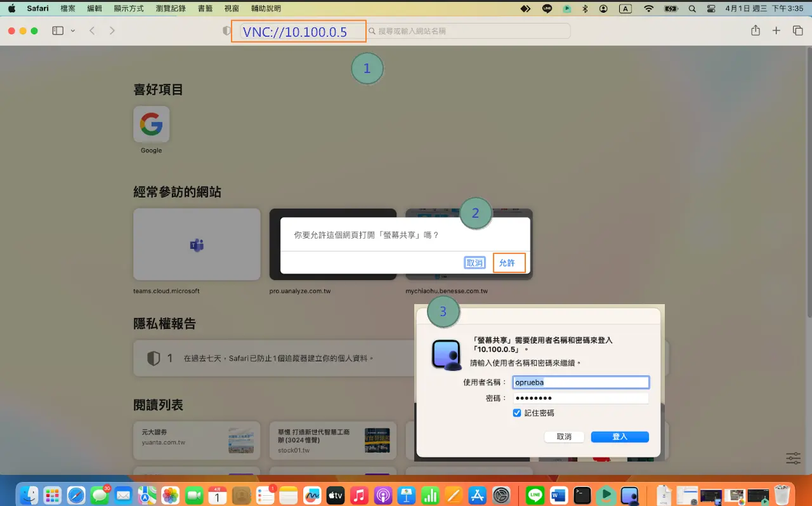
Task: Open the Photos app in the Dock
Action: [170, 495]
